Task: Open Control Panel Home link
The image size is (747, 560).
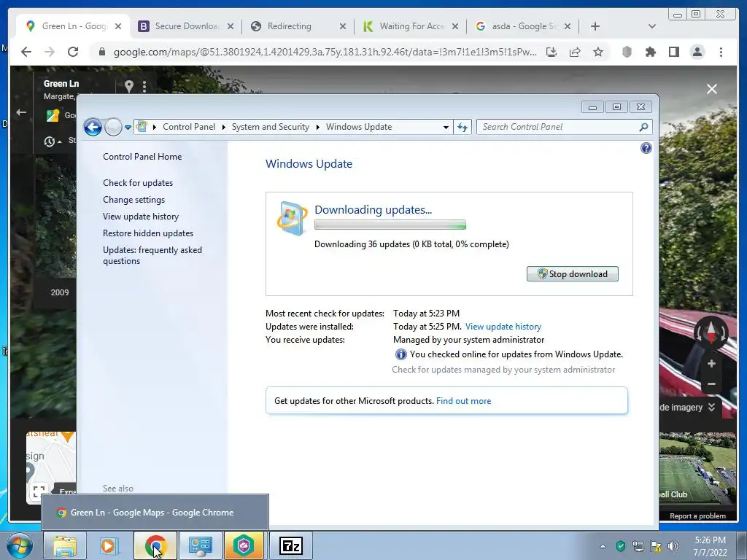Action: click(142, 157)
